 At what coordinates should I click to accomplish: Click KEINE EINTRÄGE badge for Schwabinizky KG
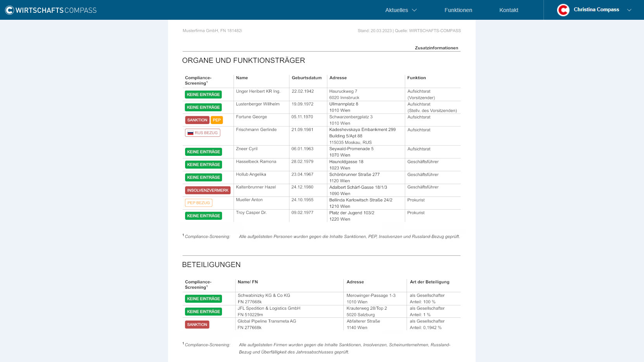tap(203, 299)
